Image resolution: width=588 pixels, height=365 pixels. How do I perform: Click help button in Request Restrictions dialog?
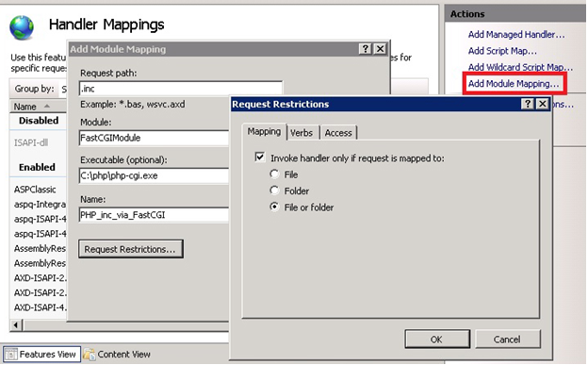tap(528, 104)
